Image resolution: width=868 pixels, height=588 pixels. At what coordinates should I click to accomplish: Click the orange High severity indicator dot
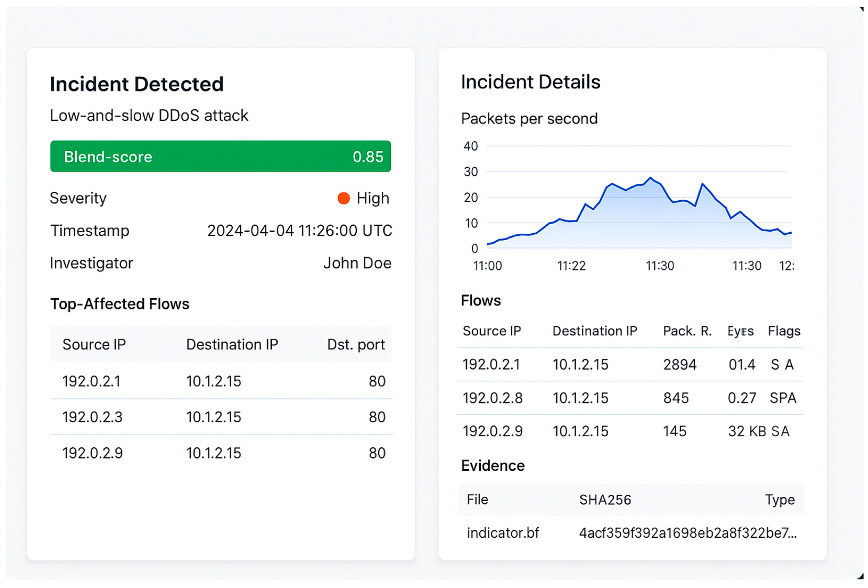click(343, 198)
